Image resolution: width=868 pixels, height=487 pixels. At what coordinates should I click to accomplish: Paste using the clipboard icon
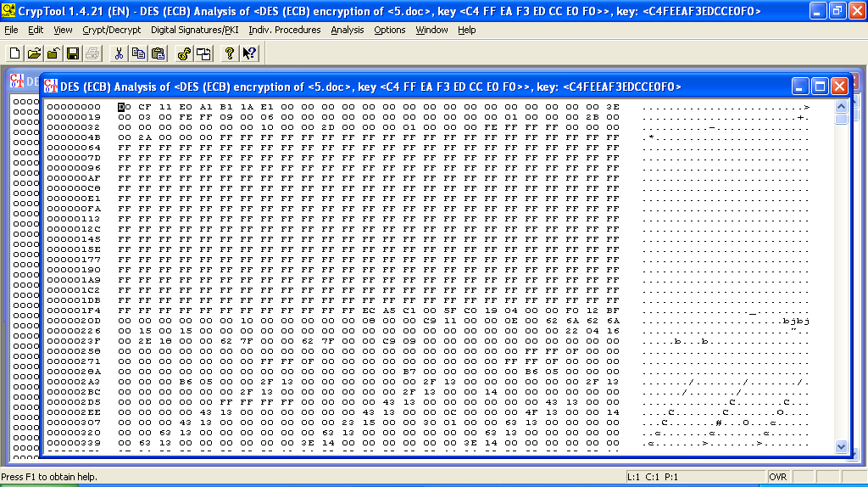159,53
